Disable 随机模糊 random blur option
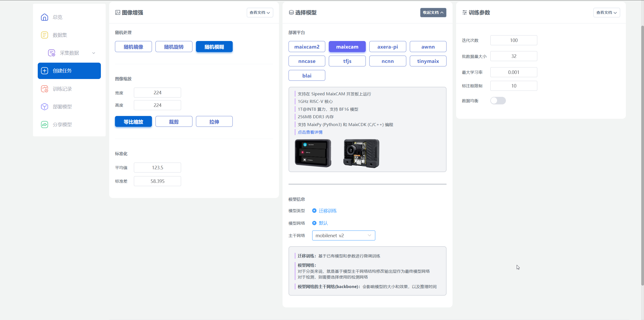This screenshot has width=644, height=320. (x=214, y=47)
